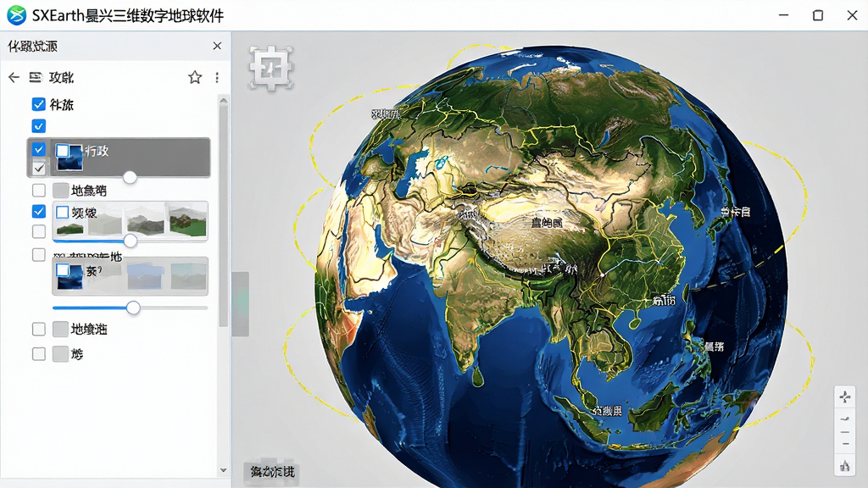This screenshot has width=868, height=488.
Task: Uncheck the blue checkbox in highlighted 行政 row
Action: [x=39, y=149]
